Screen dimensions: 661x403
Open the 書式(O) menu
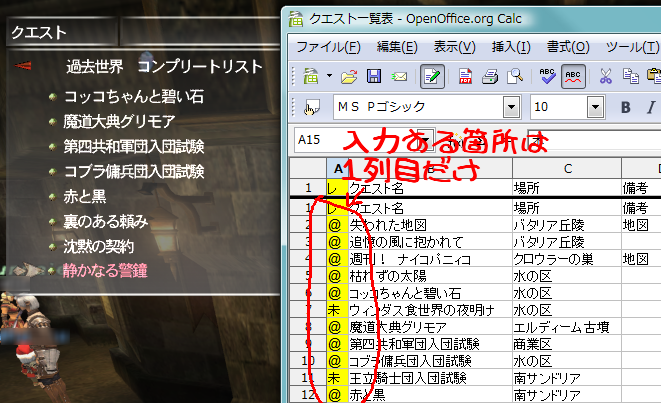[x=568, y=47]
